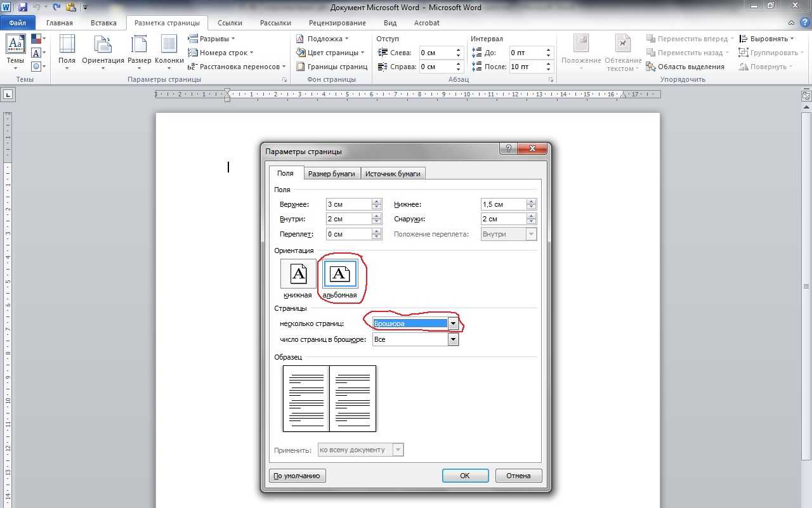Image resolution: width=812 pixels, height=508 pixels.
Task: Open Размер бумаги tab in dialog
Action: point(332,174)
